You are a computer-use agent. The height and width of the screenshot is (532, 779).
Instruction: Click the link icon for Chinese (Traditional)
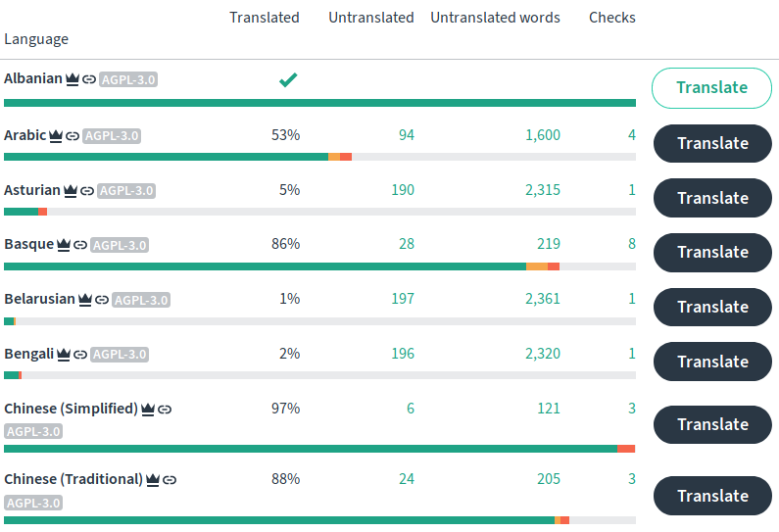pyautogui.click(x=170, y=480)
